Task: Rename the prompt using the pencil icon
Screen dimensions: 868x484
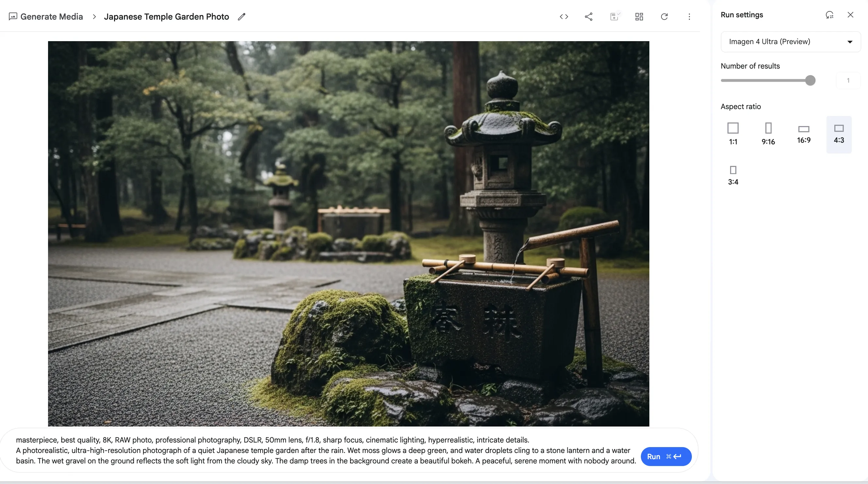Action: [241, 17]
